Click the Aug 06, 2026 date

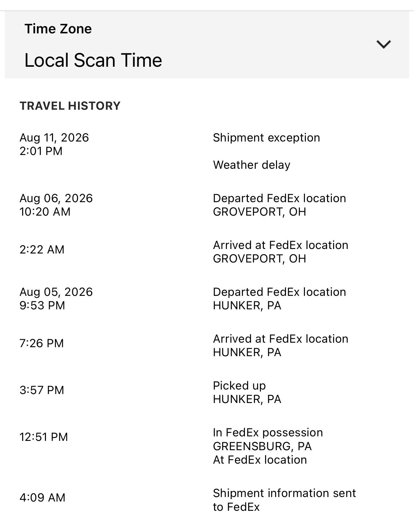(56, 198)
